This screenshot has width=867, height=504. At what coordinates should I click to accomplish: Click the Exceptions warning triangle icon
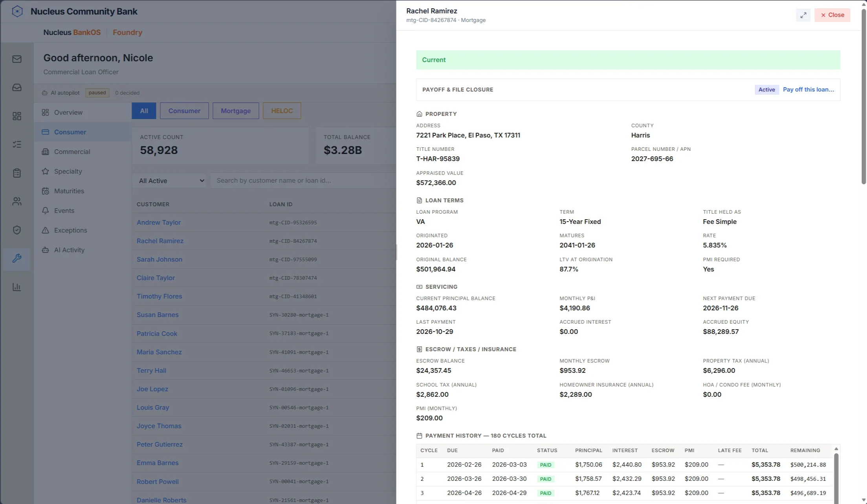coord(46,230)
